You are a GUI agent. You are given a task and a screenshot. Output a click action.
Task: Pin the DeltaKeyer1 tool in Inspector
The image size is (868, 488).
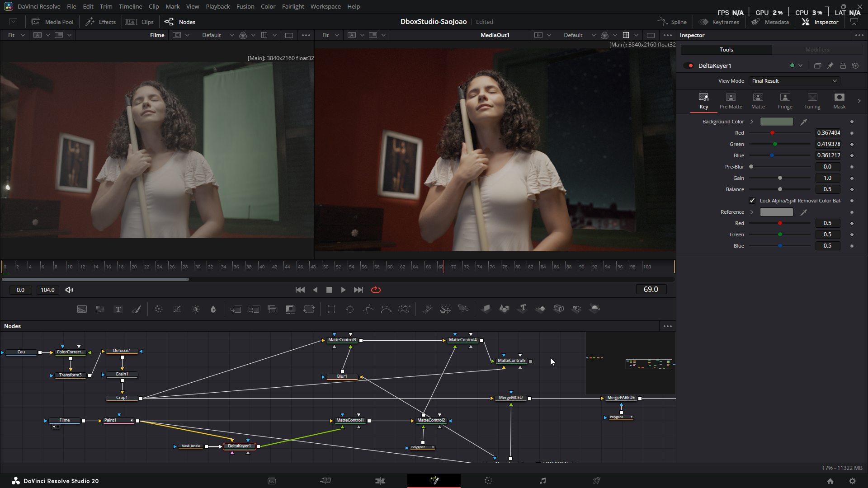pos(830,66)
